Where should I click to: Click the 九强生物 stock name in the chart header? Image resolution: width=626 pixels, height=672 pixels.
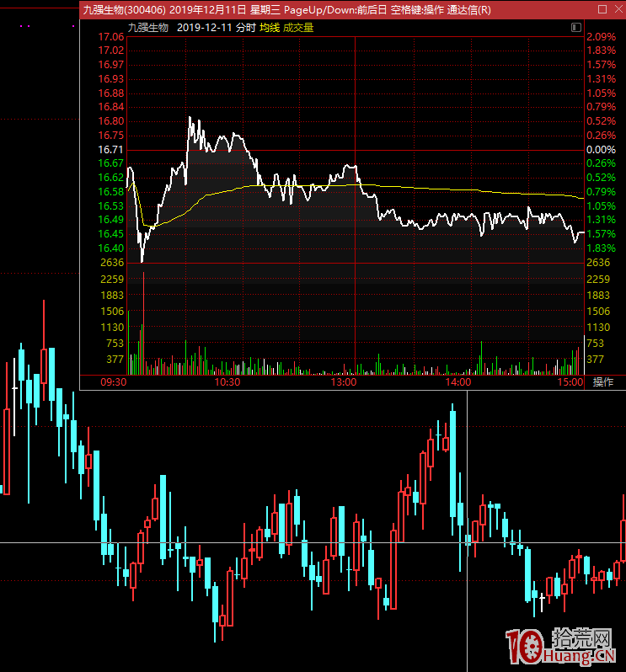[x=148, y=28]
